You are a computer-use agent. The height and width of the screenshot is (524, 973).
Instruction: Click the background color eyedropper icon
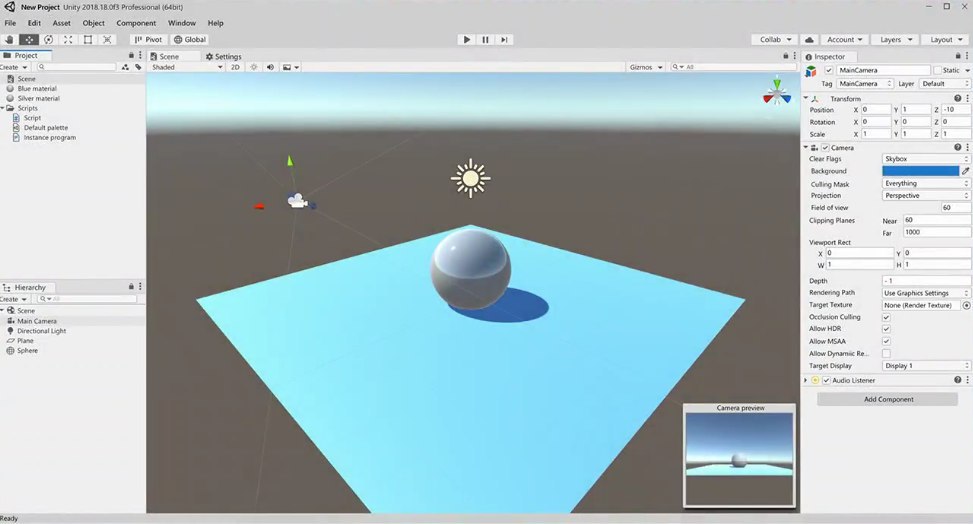[x=966, y=171]
